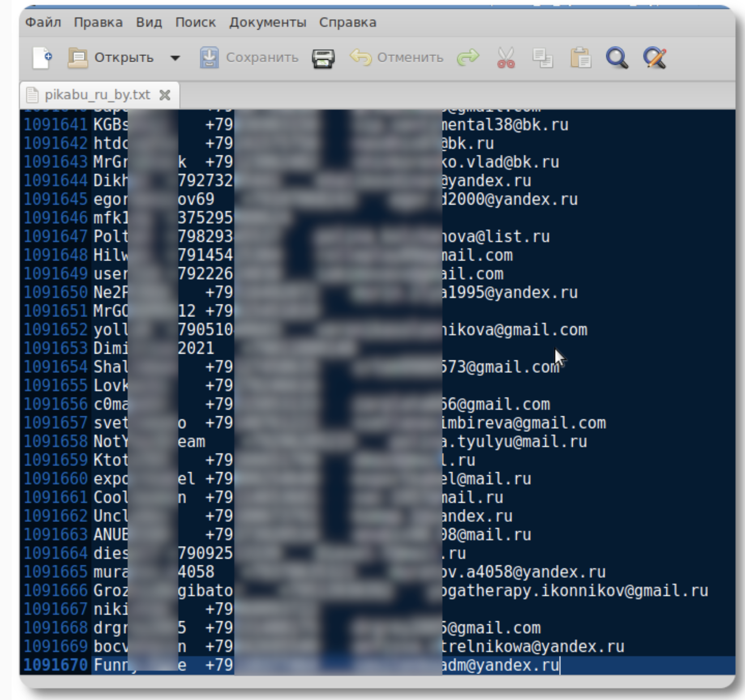The image size is (745, 700).
Task: Redo with the green arrow icon
Action: [468, 58]
